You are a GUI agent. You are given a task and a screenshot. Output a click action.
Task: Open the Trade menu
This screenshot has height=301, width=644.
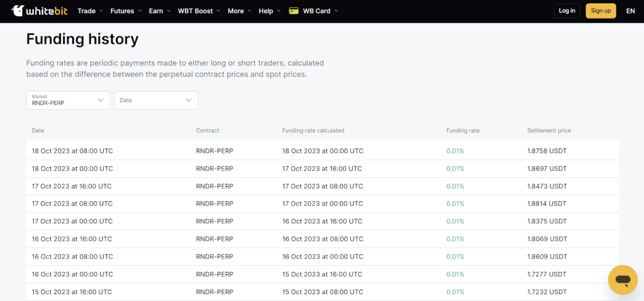coord(90,11)
